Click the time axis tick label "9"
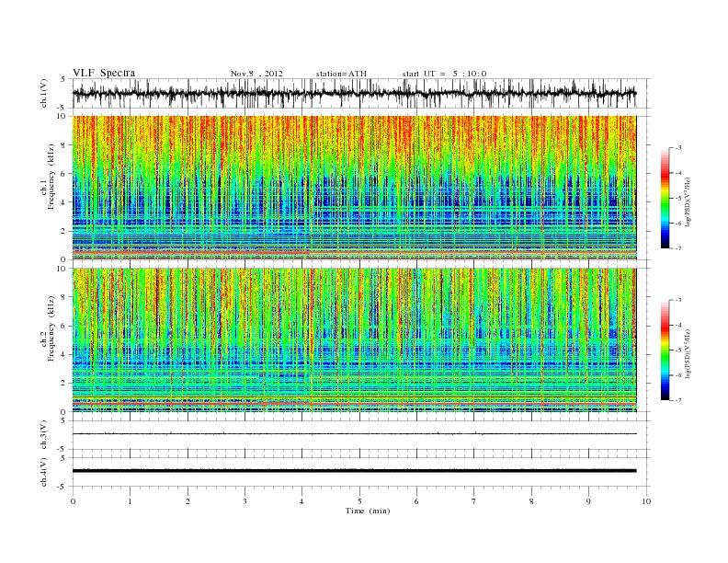 tap(588, 501)
